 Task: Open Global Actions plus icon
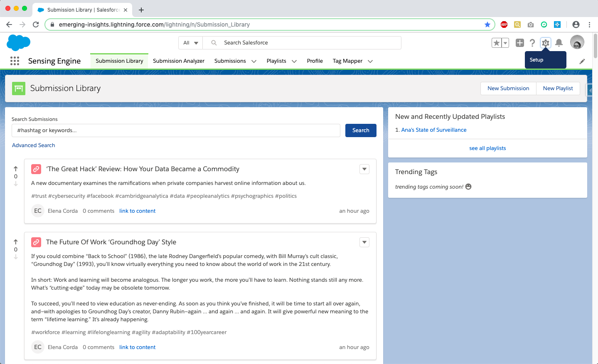click(519, 43)
